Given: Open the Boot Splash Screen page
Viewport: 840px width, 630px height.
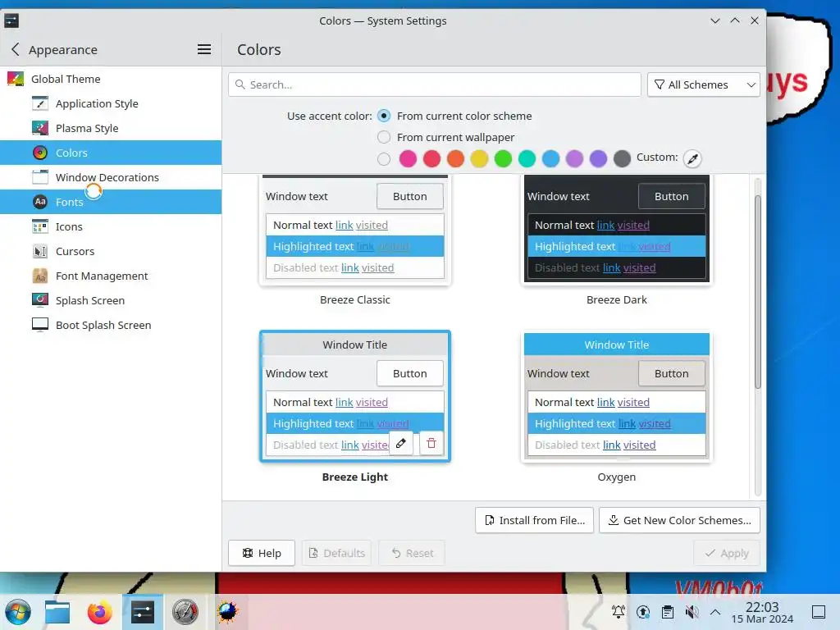Looking at the screenshot, I should click(x=111, y=325).
